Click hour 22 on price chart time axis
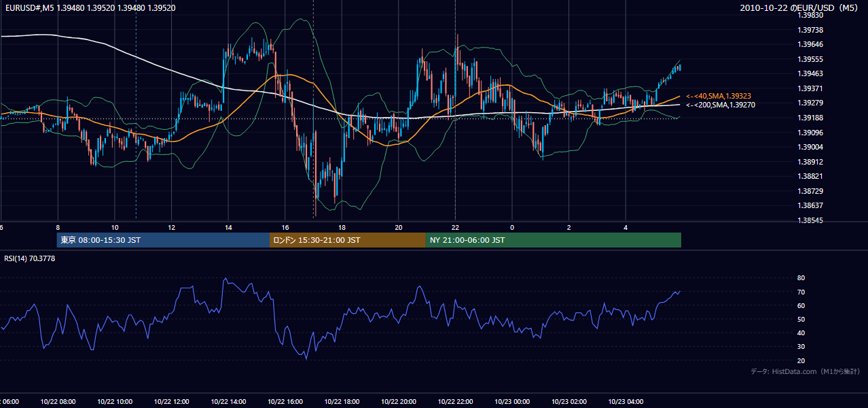The image size is (868, 408). 455,227
